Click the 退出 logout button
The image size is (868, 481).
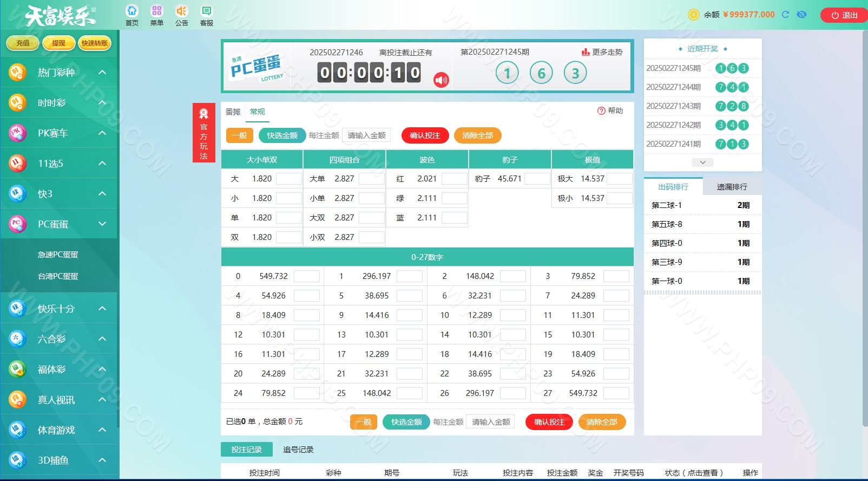[x=844, y=15]
